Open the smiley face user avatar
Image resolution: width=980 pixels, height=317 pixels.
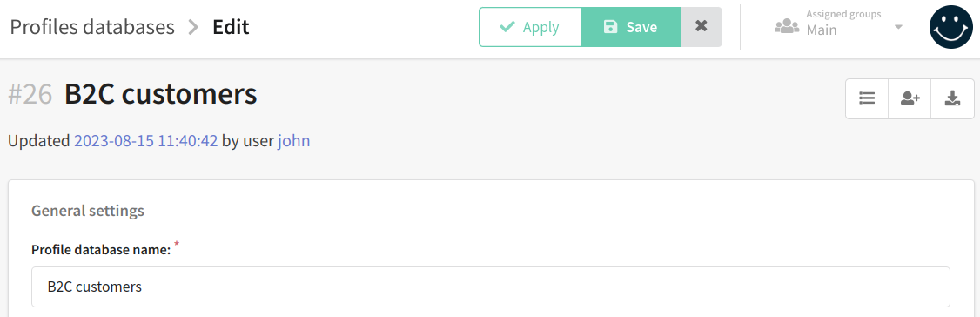(952, 27)
